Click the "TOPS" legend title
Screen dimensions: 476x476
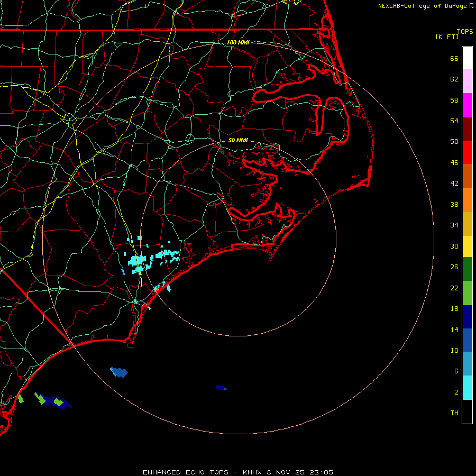click(x=465, y=31)
